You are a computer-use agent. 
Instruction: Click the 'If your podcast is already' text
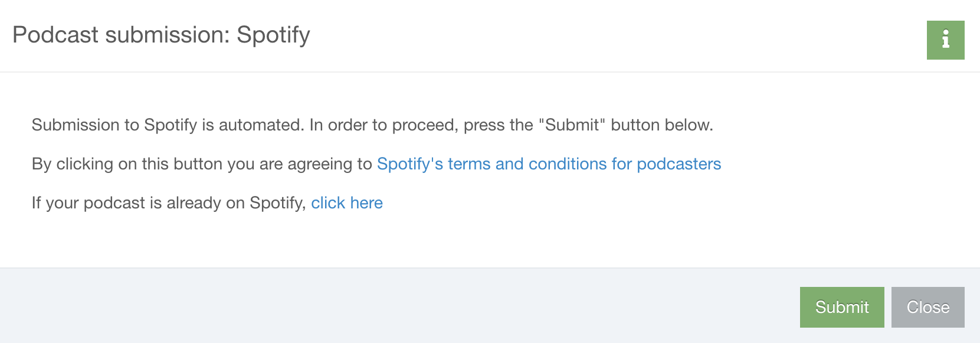(x=169, y=203)
